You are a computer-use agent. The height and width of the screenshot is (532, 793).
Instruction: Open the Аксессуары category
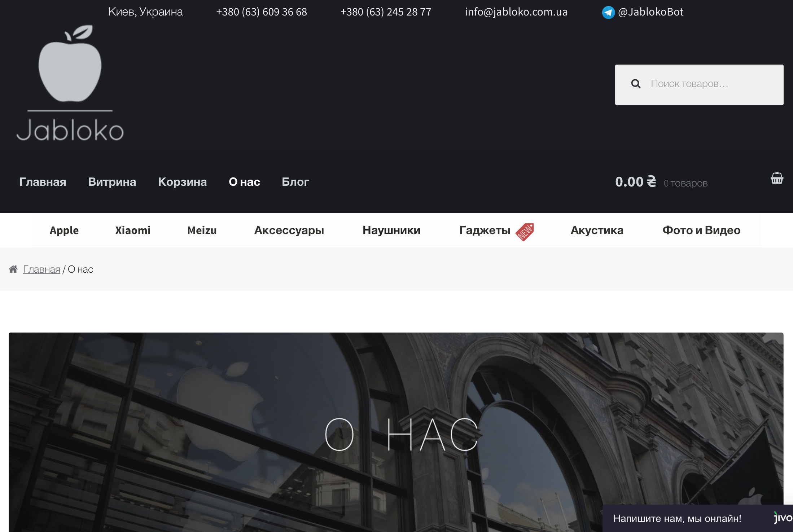[289, 230]
